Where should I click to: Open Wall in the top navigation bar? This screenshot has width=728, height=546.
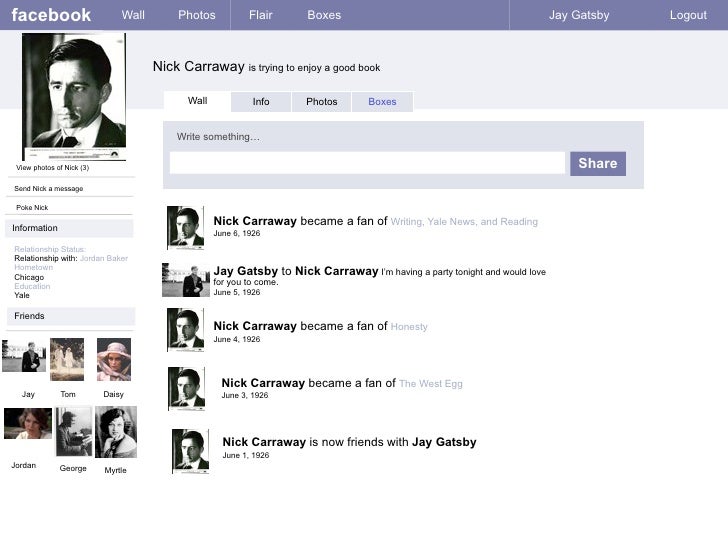coord(133,15)
